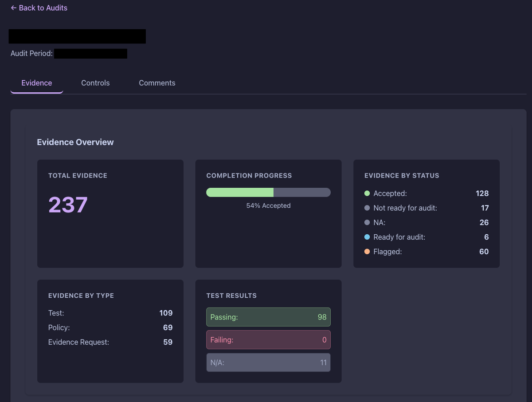Screen dimensions: 532x402
Task: Click the Back to Audits link
Action: click(39, 8)
